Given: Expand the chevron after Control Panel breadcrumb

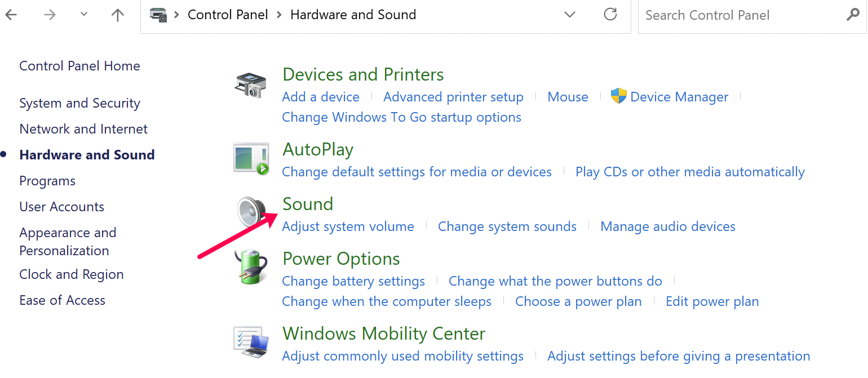Looking at the screenshot, I should (x=279, y=15).
